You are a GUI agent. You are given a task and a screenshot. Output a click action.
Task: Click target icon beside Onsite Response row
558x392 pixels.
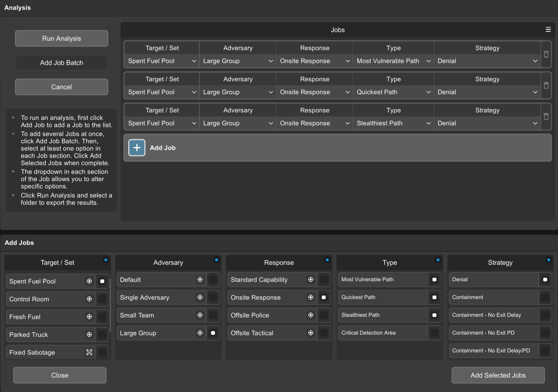[311, 297]
